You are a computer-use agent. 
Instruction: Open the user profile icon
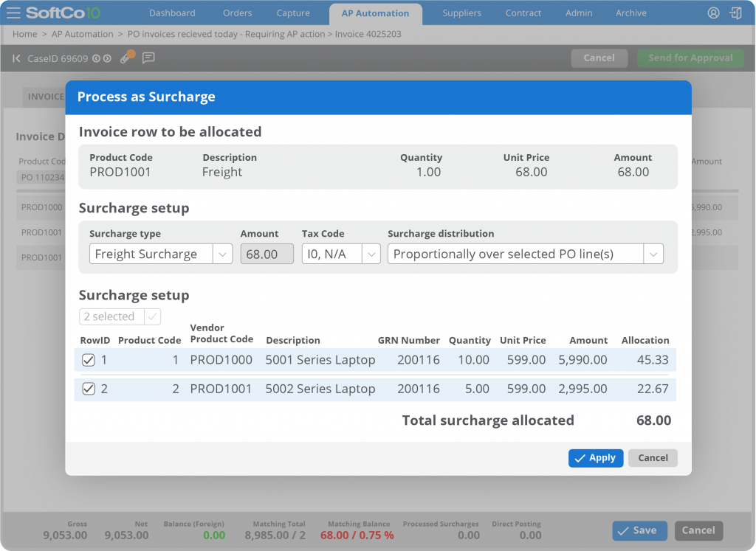[713, 13]
